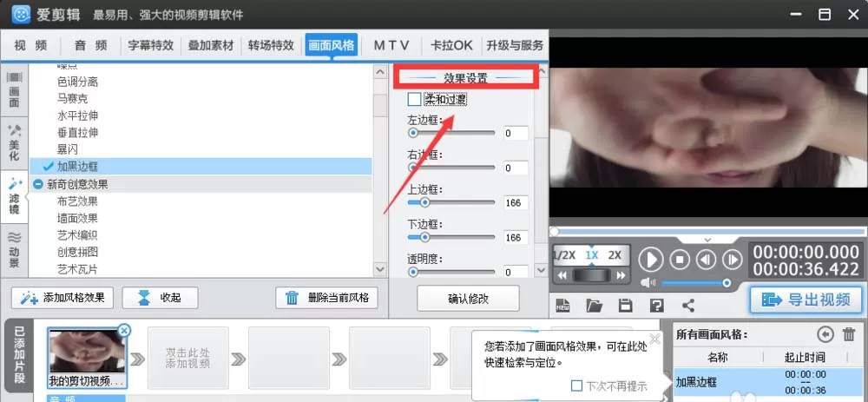The height and width of the screenshot is (402, 868).
Task: Click the stop playback button
Action: [680, 259]
